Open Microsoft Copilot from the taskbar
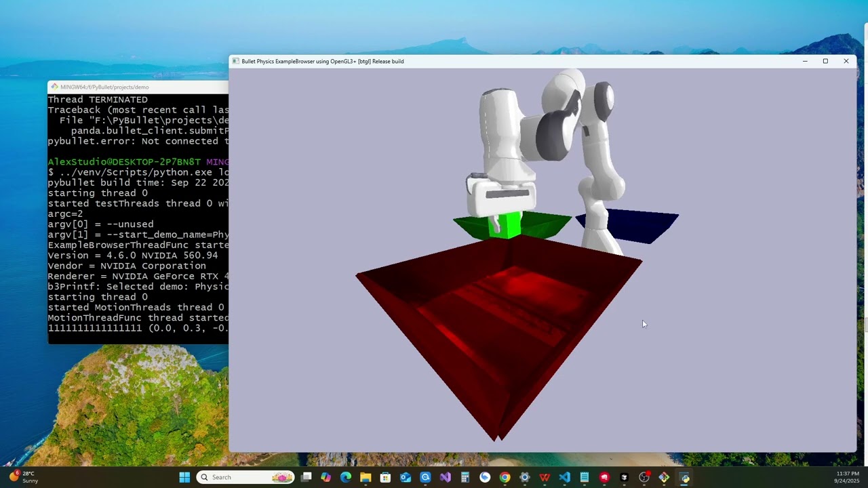This screenshot has width=868, height=488. click(325, 477)
